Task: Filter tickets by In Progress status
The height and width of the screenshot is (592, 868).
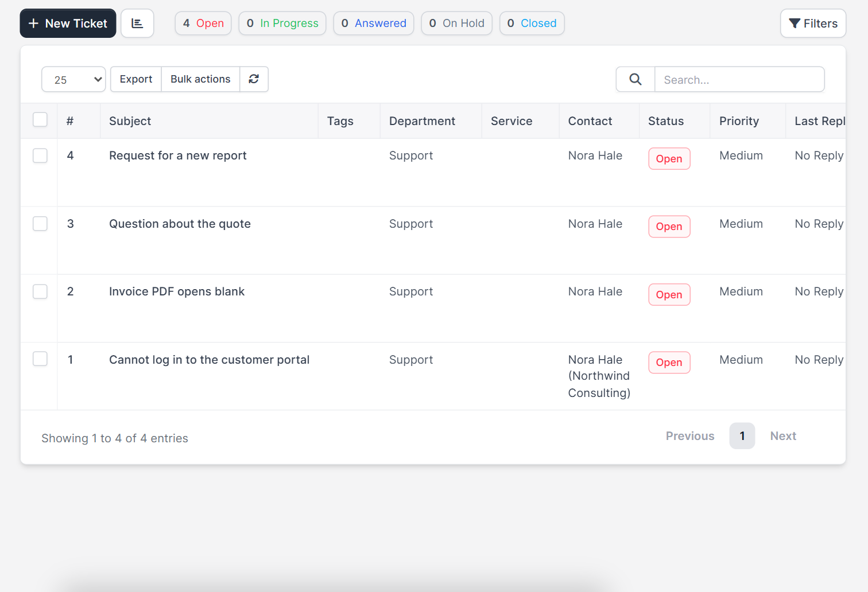Action: (x=282, y=24)
